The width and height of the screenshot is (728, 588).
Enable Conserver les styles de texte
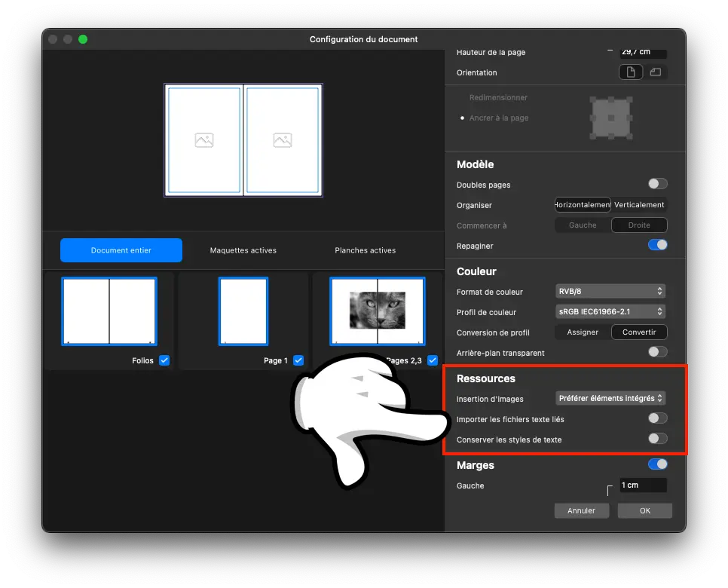(657, 439)
